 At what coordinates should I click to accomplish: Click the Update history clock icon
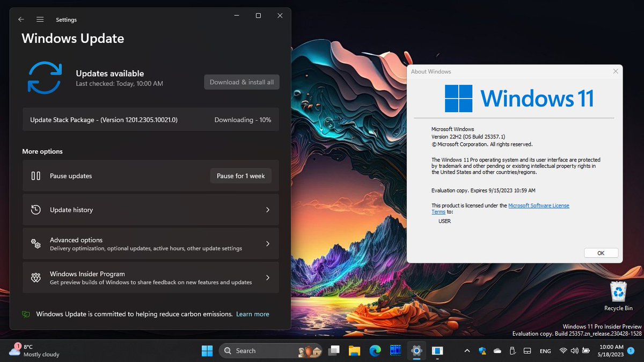36,210
